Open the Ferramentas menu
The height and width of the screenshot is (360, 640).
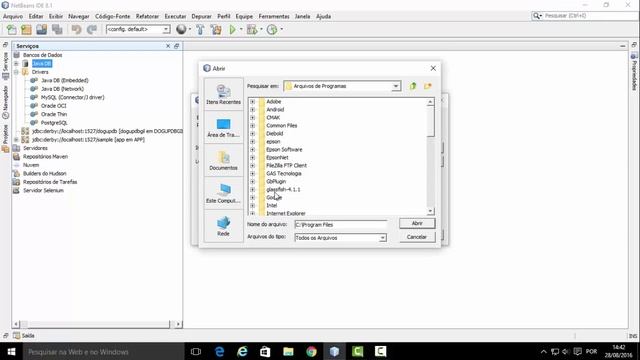click(274, 16)
